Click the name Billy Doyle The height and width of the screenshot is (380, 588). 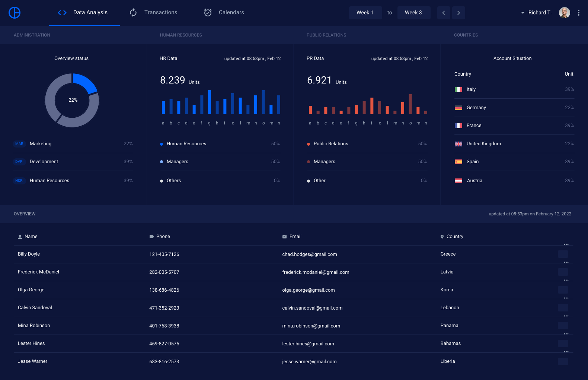pos(29,254)
